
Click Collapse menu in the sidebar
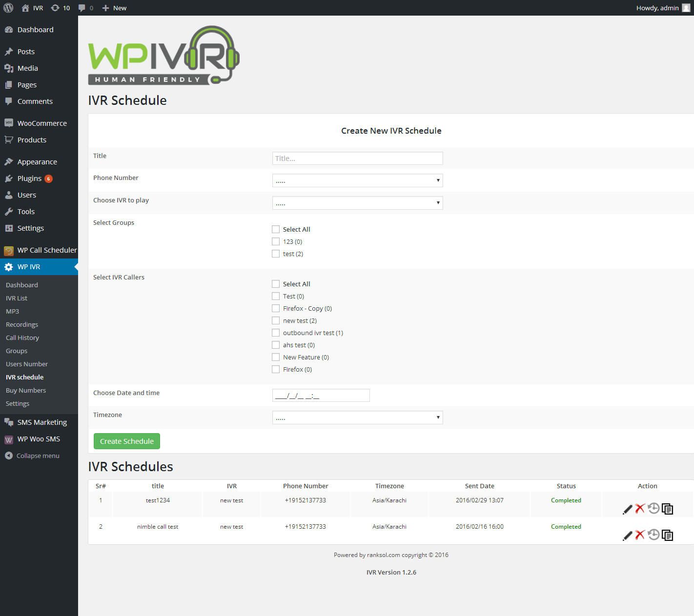[x=38, y=456]
